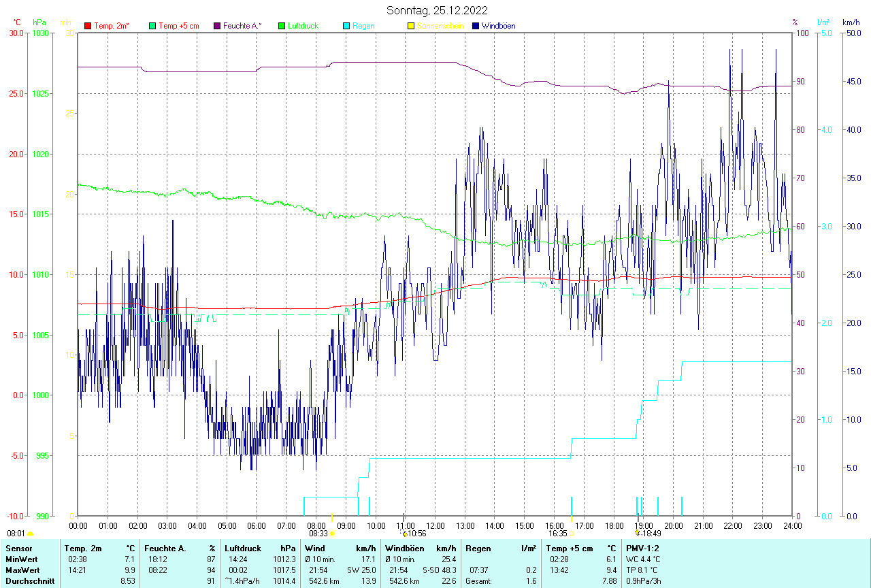Click the average gust value '22.6'

point(448,581)
